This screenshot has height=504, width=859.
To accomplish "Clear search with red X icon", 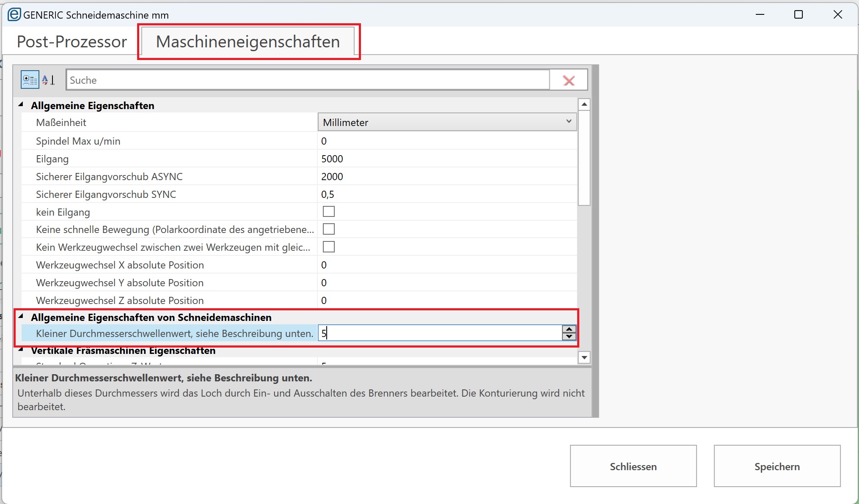I will coord(569,80).
